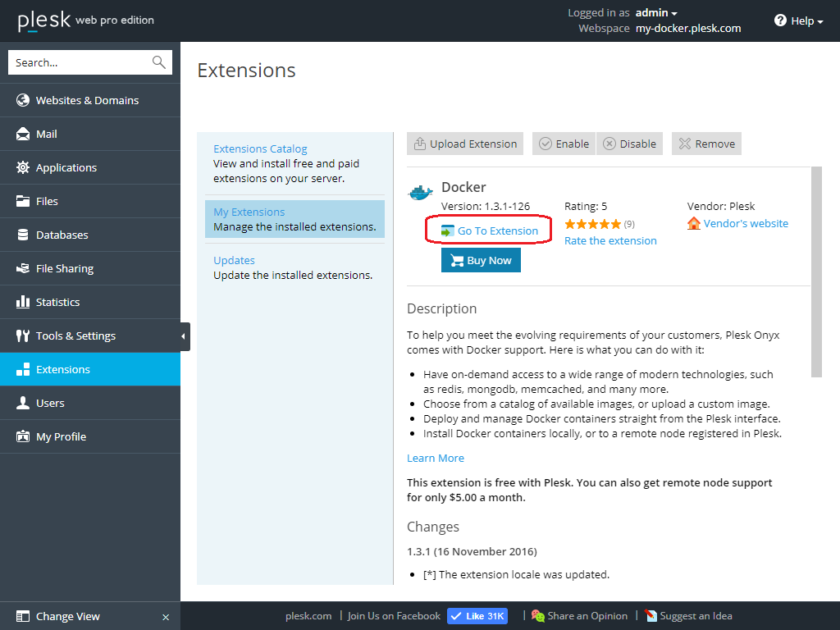Click the Suggest an Idea note icon
This screenshot has width=840, height=630.
(x=651, y=616)
